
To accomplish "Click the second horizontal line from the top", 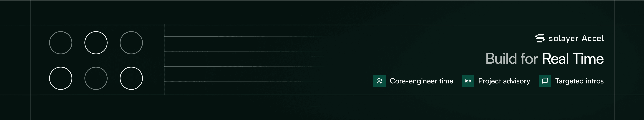I will (x=237, y=52).
